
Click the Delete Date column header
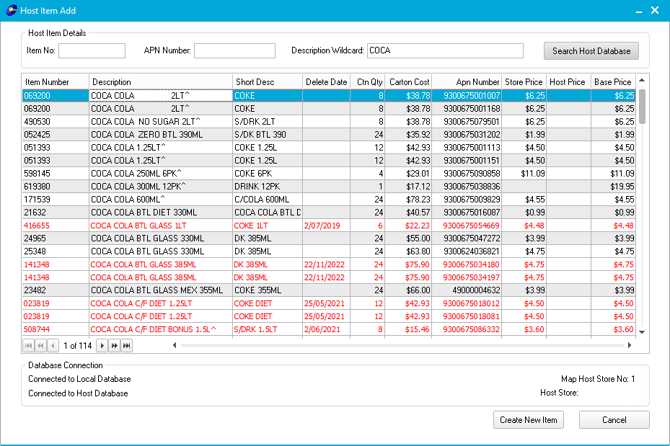click(326, 82)
